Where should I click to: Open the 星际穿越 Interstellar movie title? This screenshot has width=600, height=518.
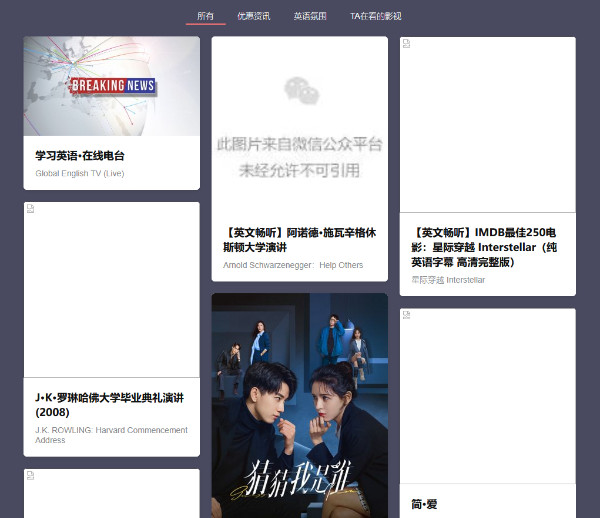tap(485, 247)
